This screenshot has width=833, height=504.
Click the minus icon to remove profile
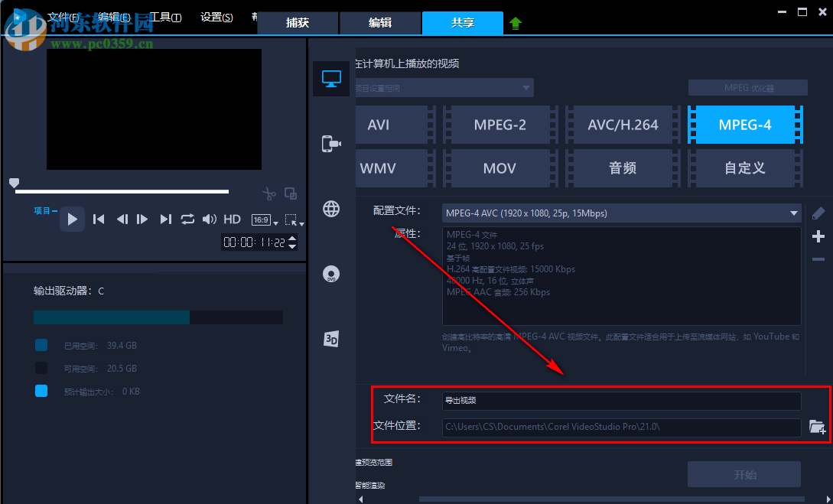point(818,259)
